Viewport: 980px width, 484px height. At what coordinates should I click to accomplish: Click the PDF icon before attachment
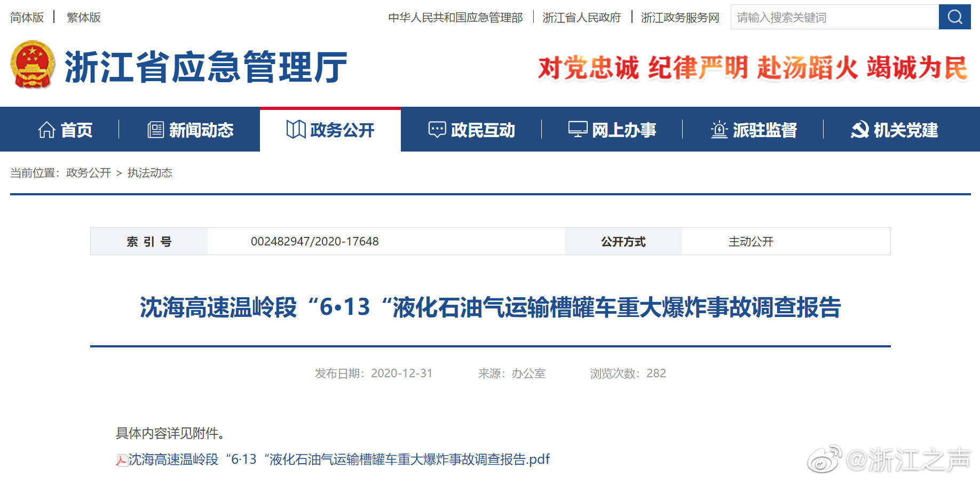coord(122,460)
